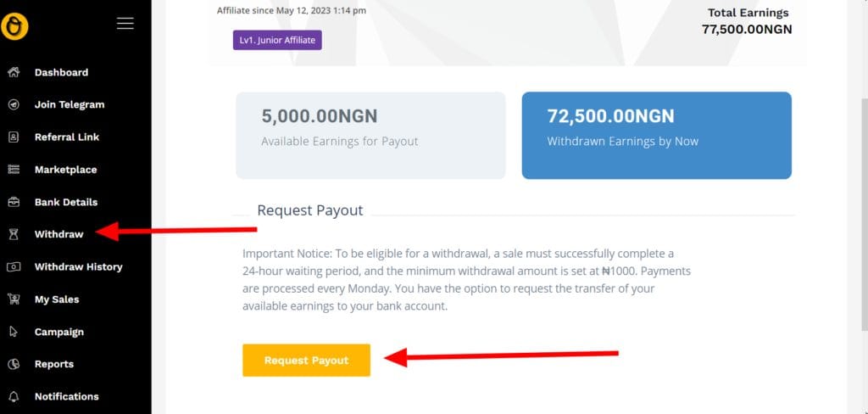868x414 pixels.
Task: Click the Dashboard home icon
Action: [14, 72]
